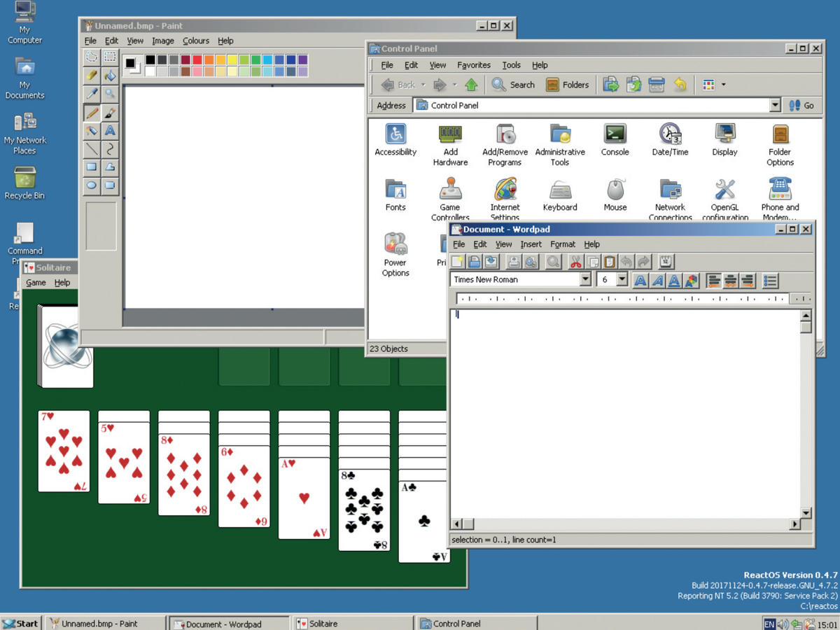The width and height of the screenshot is (840, 630).
Task: Click the Search button in Control Panel toolbar
Action: click(513, 84)
